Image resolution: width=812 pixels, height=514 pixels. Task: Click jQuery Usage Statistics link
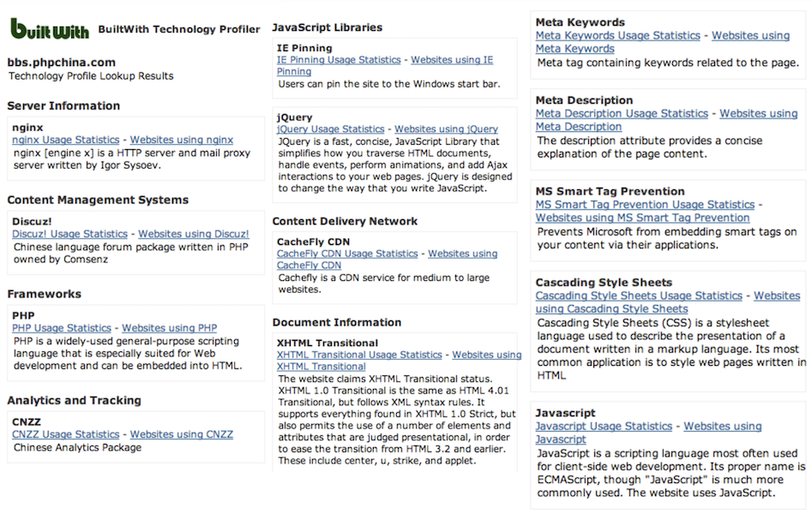331,128
